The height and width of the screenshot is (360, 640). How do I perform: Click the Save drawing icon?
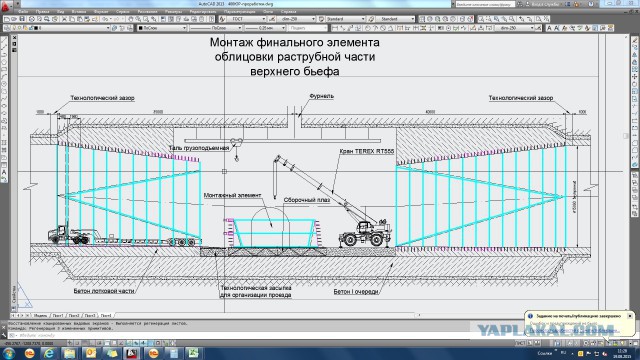click(22, 19)
